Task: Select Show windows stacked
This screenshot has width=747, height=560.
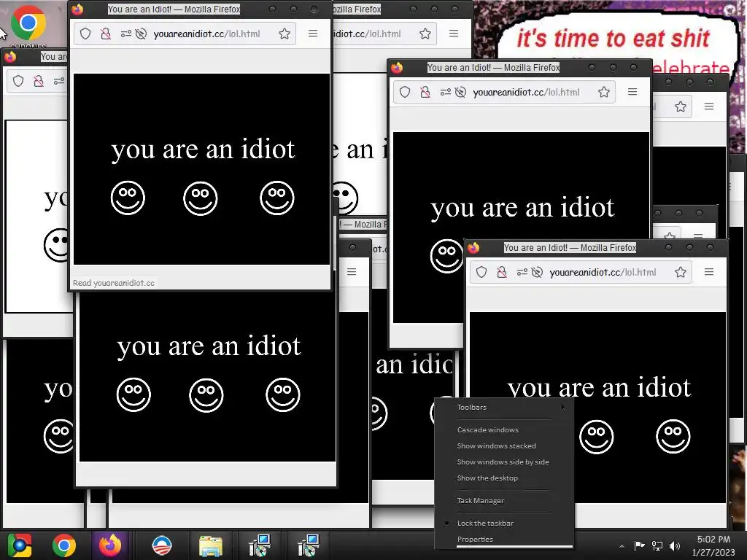Action: 496,446
